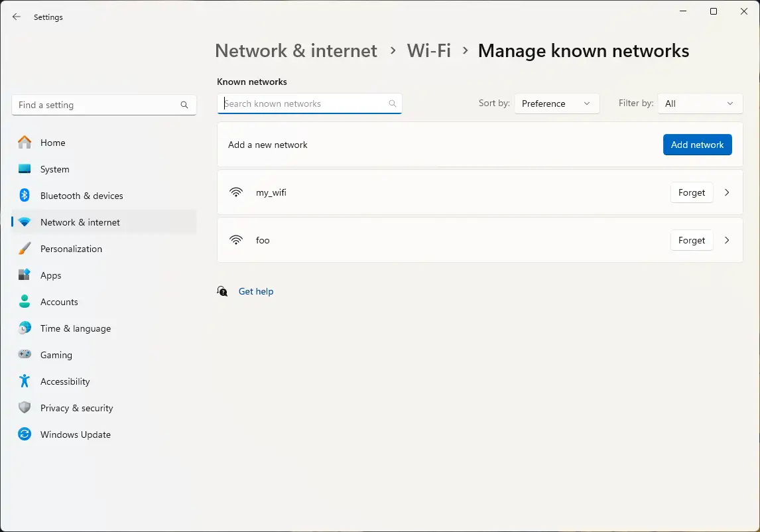The height and width of the screenshot is (532, 760).
Task: Click the Gaming controller icon
Action: coord(25,354)
